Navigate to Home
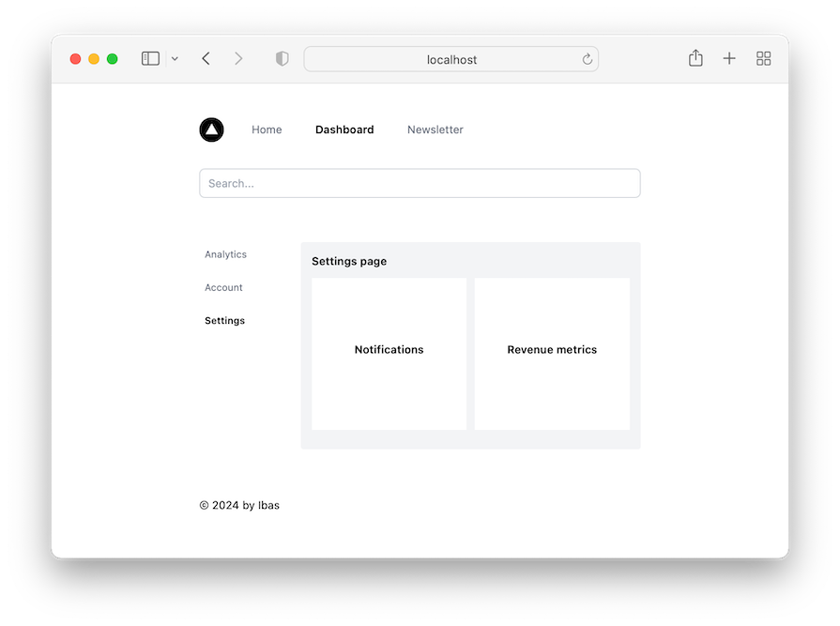 coord(267,130)
